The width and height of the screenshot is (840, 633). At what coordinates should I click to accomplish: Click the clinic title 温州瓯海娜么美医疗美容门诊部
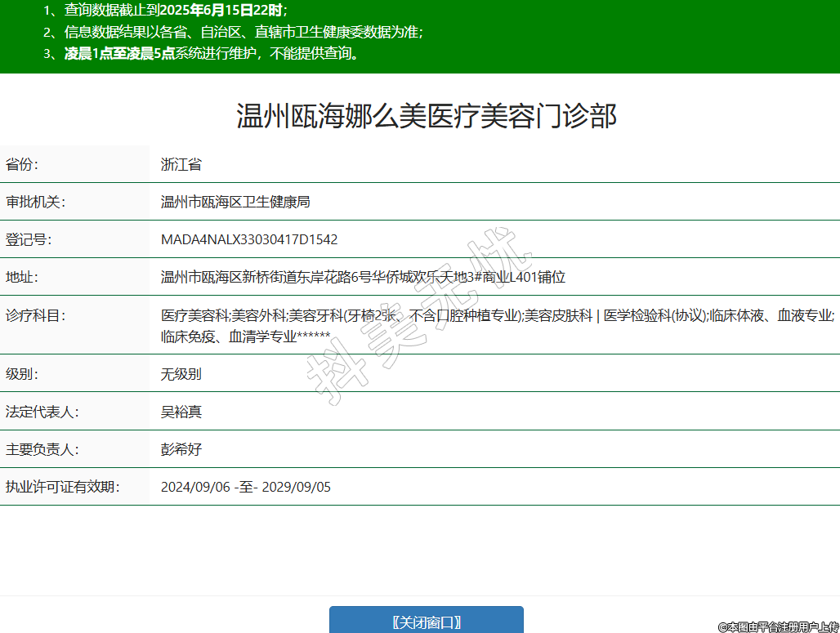tap(426, 116)
